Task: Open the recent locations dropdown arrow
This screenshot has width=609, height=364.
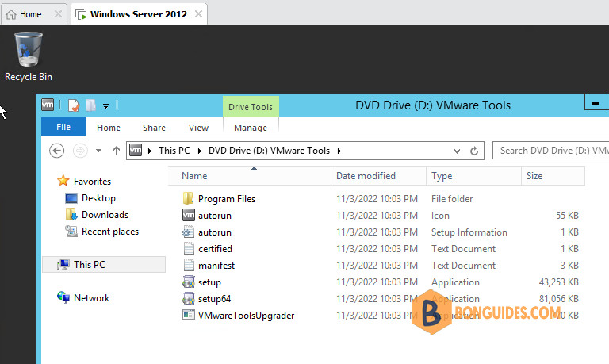Action: (98, 151)
